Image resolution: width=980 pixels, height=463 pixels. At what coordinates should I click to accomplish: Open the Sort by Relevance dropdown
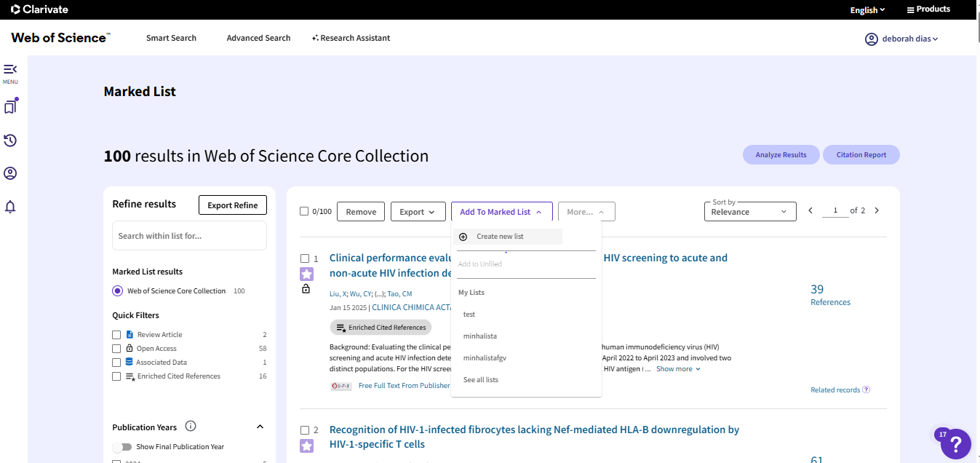pyautogui.click(x=749, y=212)
